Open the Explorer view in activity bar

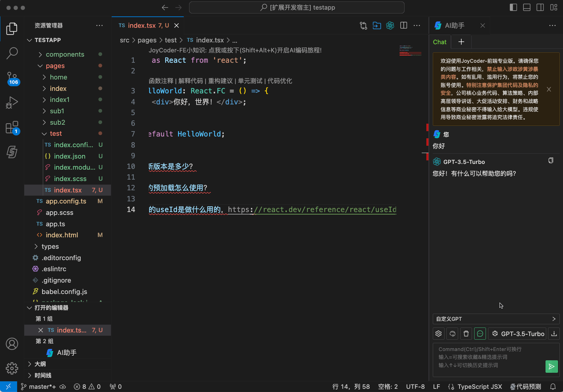[x=12, y=29]
